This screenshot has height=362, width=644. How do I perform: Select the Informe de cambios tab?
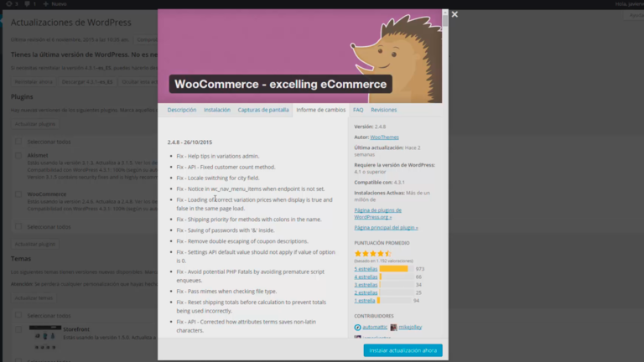(321, 110)
